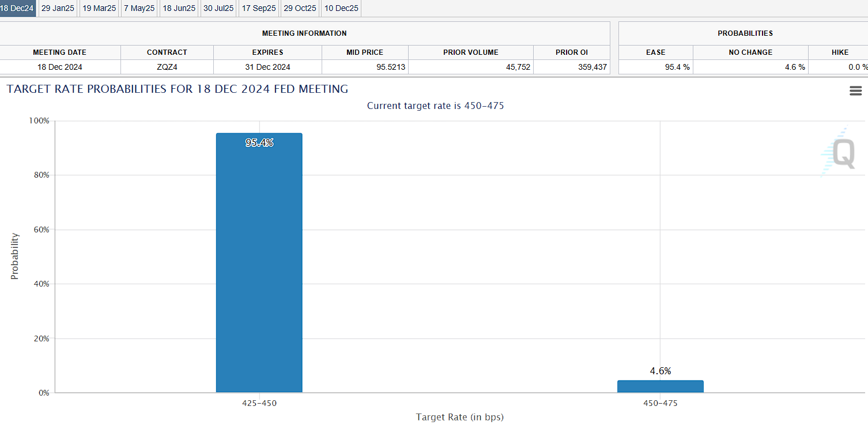The width and height of the screenshot is (868, 425).
Task: Open the chart context menu hamburger icon
Action: coord(855,91)
